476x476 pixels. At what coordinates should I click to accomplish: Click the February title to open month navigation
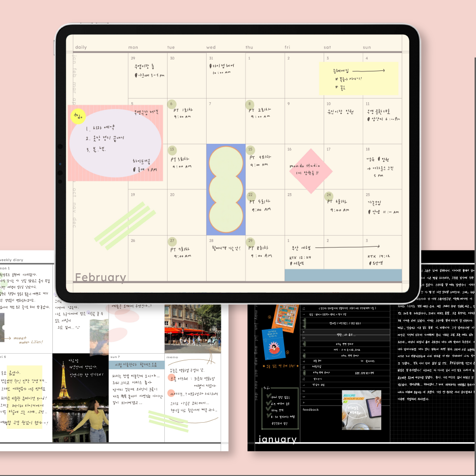100,278
